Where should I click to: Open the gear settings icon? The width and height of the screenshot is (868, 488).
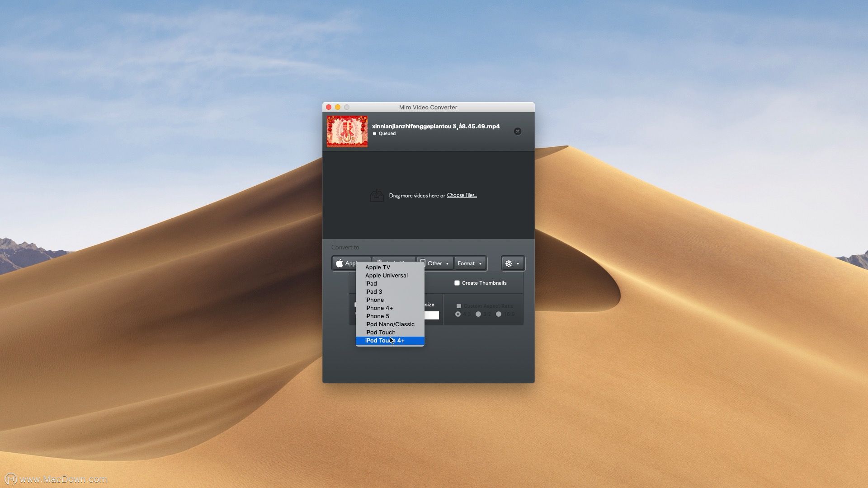pos(509,263)
